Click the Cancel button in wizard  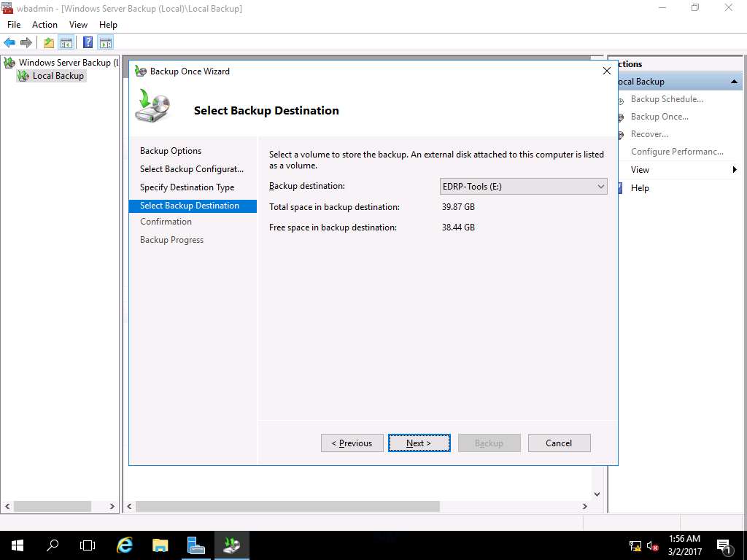tap(560, 443)
